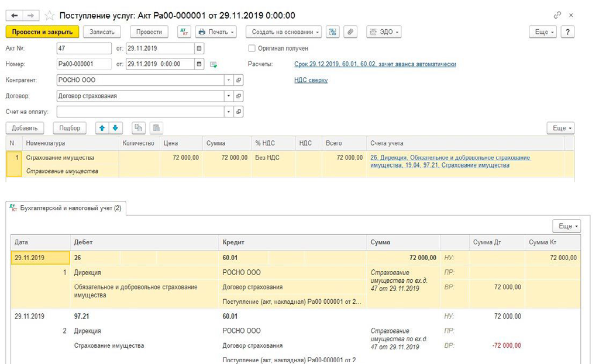Click the Количество column header
Image resolution: width=599 pixels, height=364 pixels.
pyautogui.click(x=138, y=143)
